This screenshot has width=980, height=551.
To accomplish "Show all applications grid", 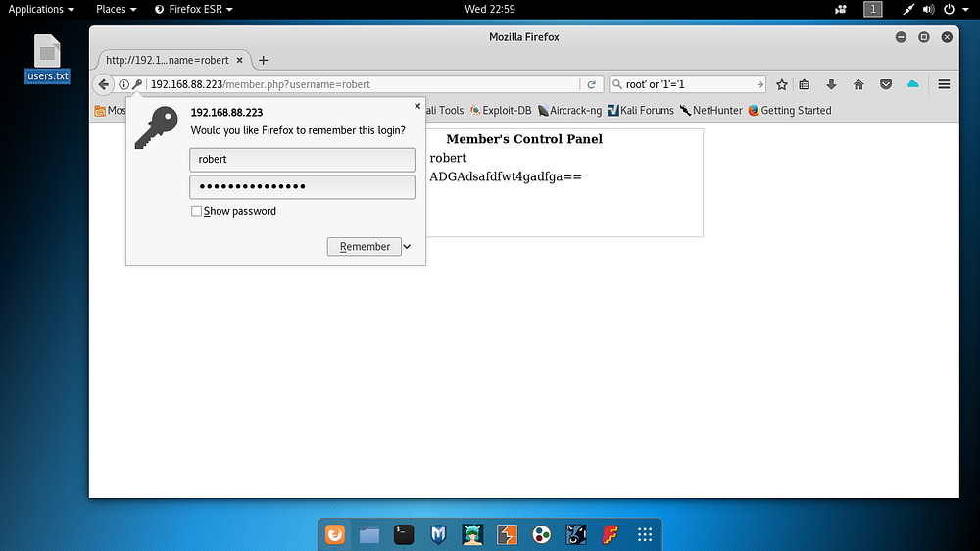I will [645, 534].
